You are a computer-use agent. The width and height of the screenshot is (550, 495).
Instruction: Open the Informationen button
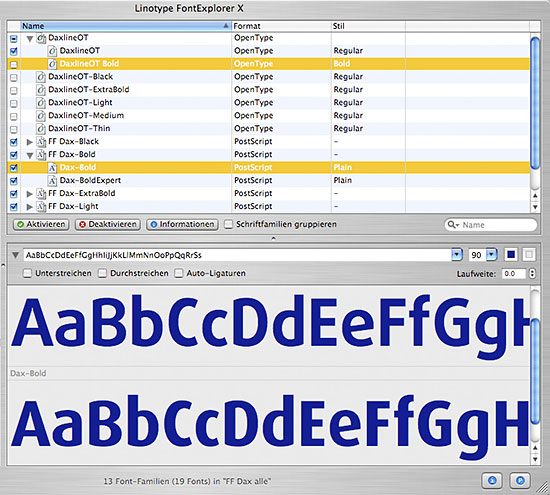tap(182, 225)
